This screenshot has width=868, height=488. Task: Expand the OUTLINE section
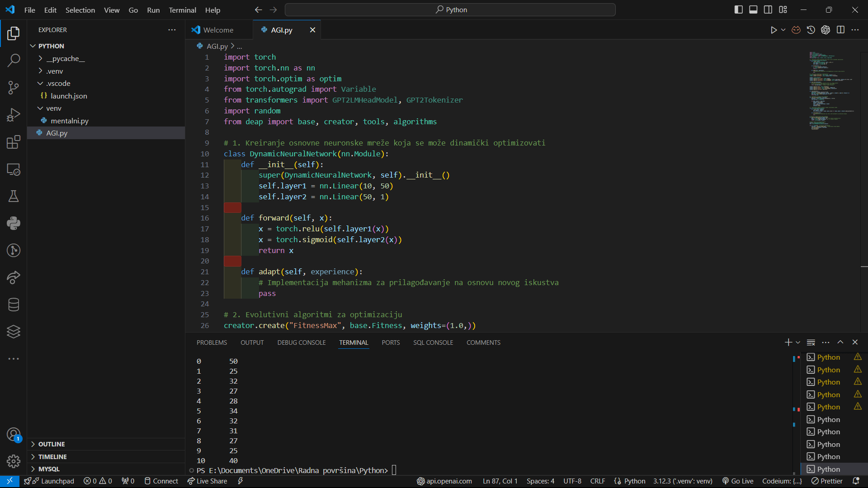(x=52, y=444)
